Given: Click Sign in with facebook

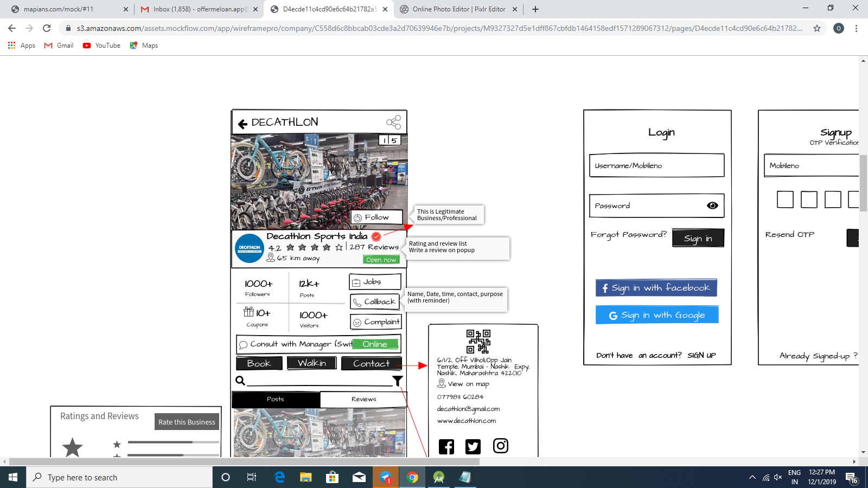Looking at the screenshot, I should click(x=656, y=288).
